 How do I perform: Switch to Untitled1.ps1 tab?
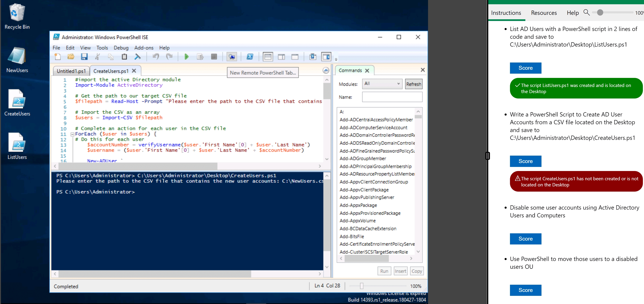[x=71, y=71]
